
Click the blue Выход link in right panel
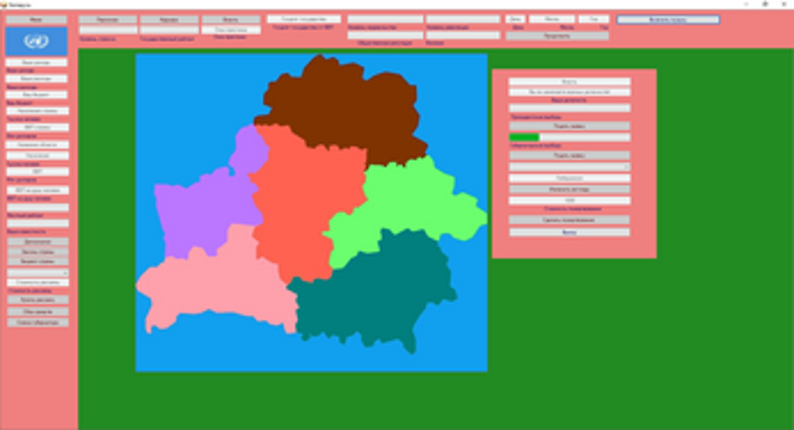[x=570, y=232]
